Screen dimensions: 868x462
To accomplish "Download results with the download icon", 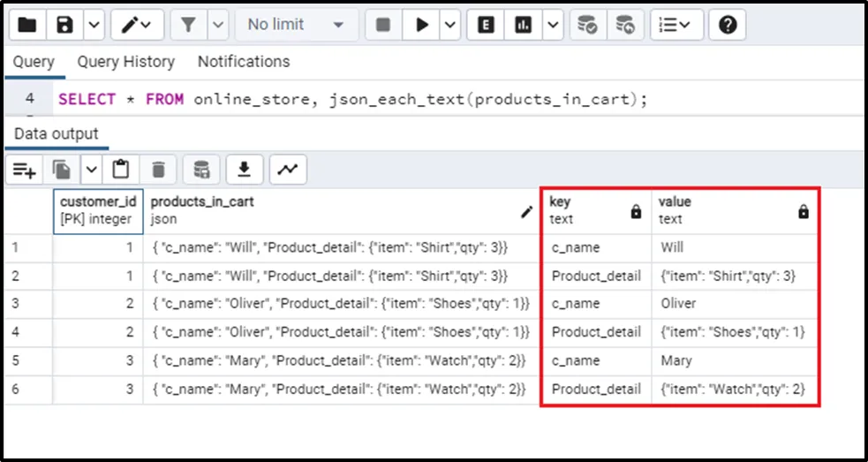I will tap(244, 170).
